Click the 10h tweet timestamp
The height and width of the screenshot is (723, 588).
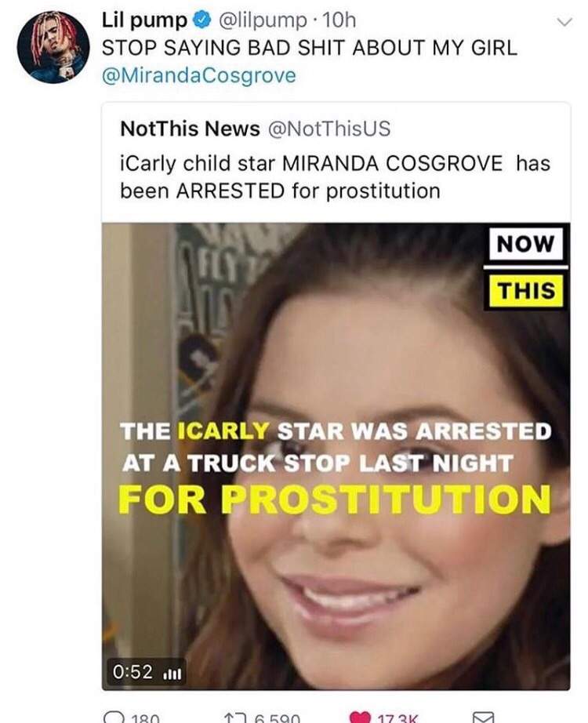point(339,20)
